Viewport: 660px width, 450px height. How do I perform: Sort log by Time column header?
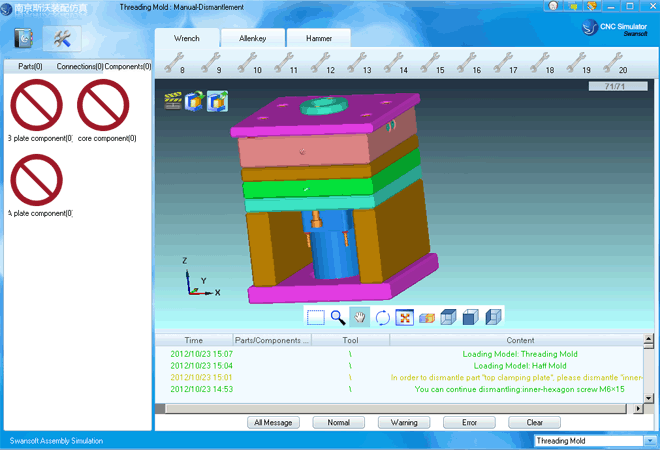pyautogui.click(x=193, y=340)
